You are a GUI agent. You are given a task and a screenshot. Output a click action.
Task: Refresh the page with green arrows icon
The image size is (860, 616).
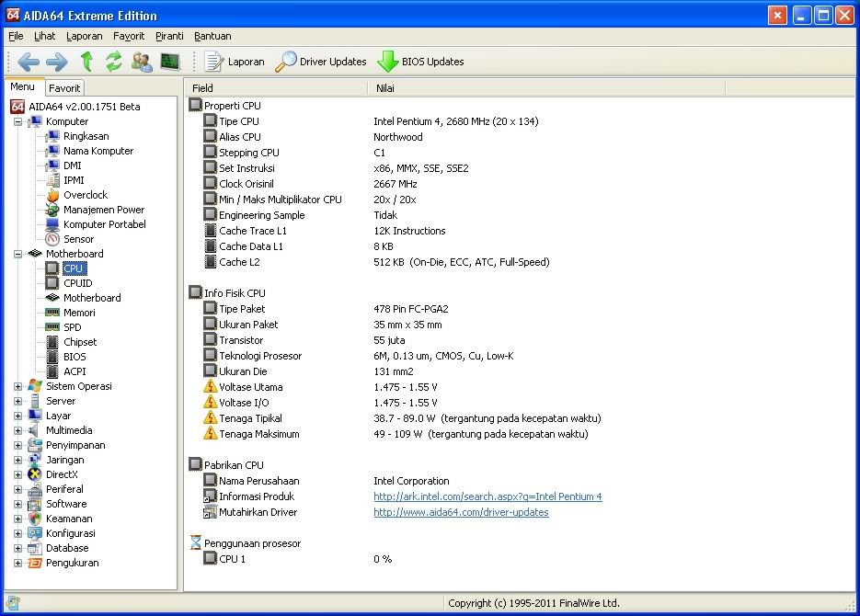(x=113, y=62)
